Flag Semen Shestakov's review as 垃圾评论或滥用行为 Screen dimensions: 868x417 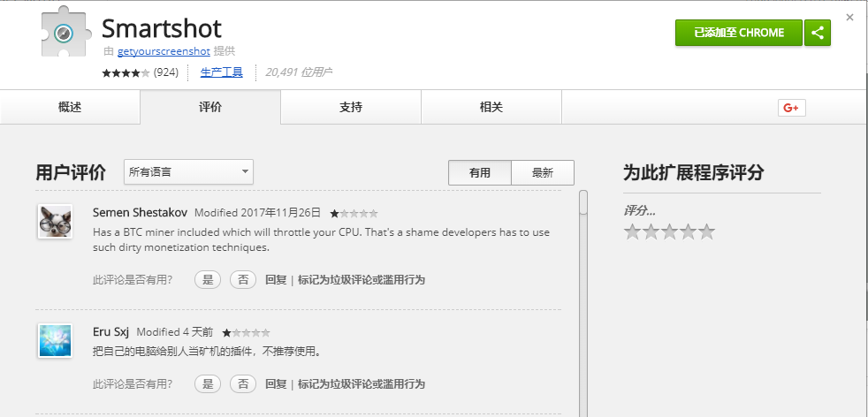pyautogui.click(x=362, y=280)
